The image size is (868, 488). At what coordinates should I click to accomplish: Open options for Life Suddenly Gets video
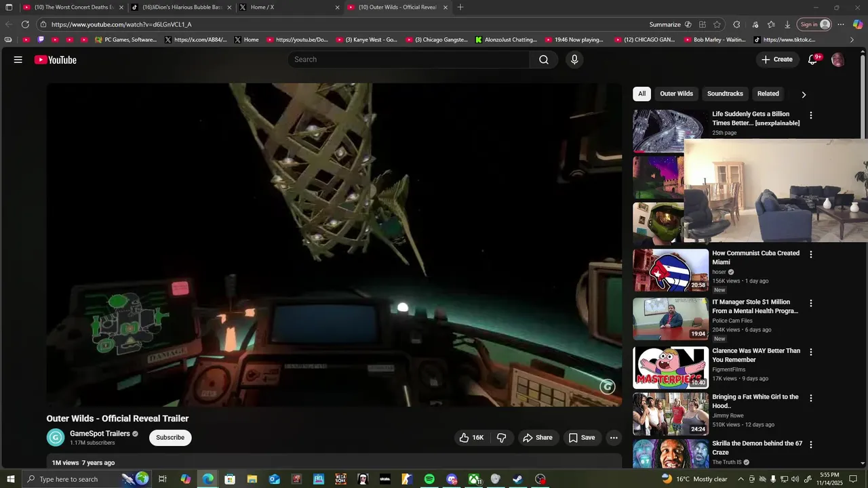tap(810, 115)
